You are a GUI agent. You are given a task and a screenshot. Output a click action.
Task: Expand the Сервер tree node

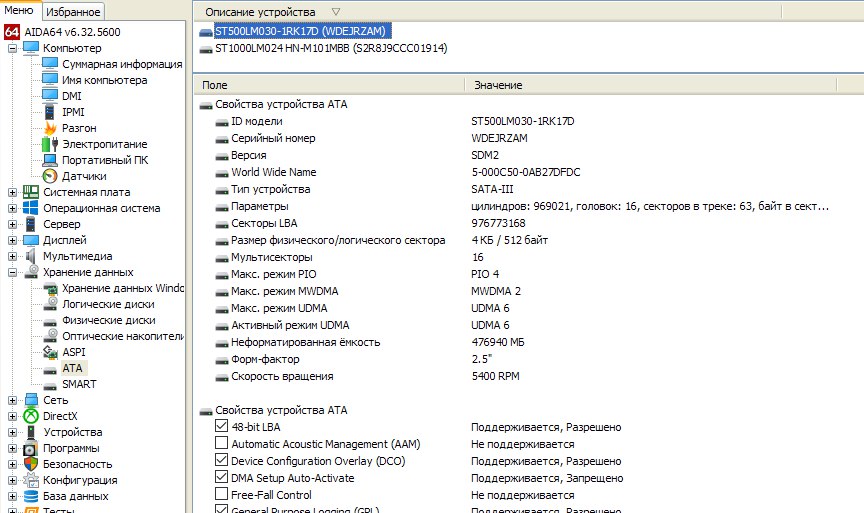12,224
